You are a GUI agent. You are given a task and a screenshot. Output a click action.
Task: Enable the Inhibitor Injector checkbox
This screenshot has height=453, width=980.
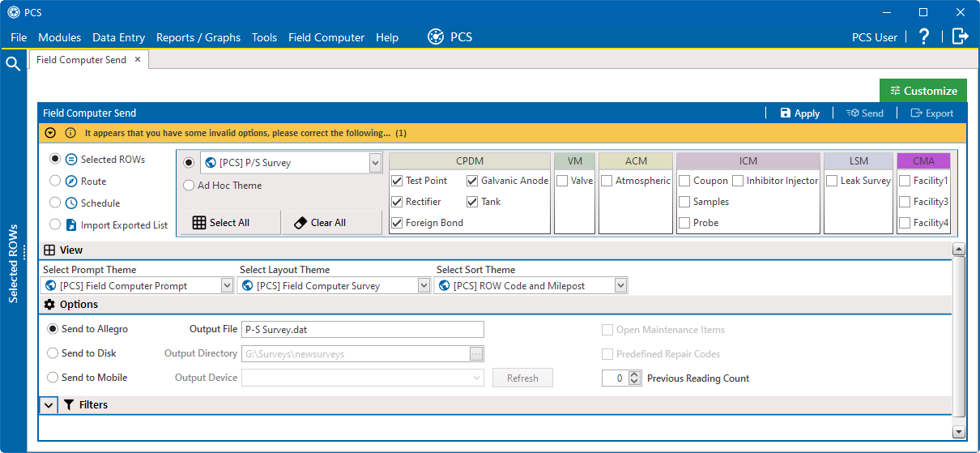pos(738,181)
